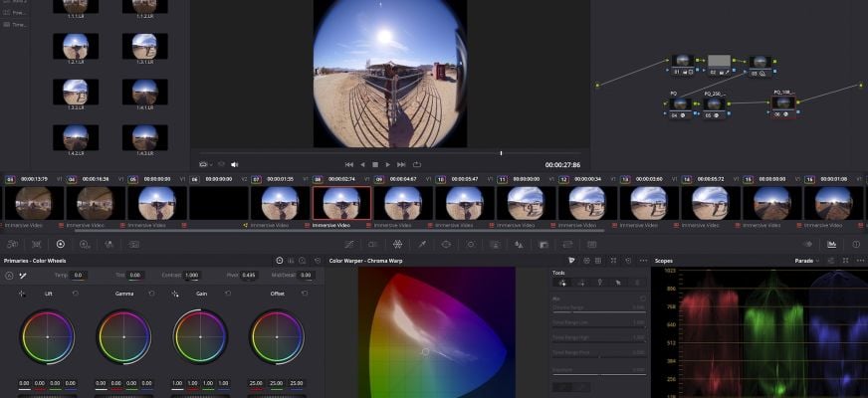Activate the Color Wheels mode button
The image size is (868, 398).
[280, 260]
